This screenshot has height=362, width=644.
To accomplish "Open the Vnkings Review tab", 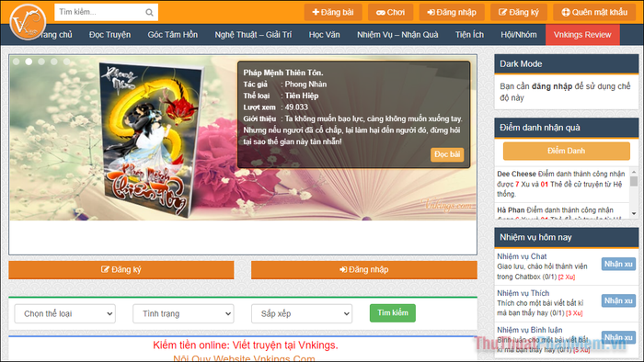I will tap(582, 35).
